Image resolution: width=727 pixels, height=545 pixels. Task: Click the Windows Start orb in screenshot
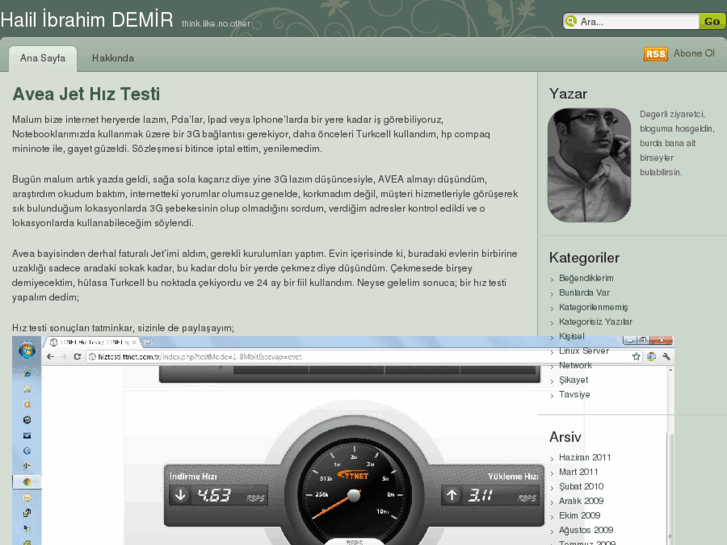pos(25,351)
